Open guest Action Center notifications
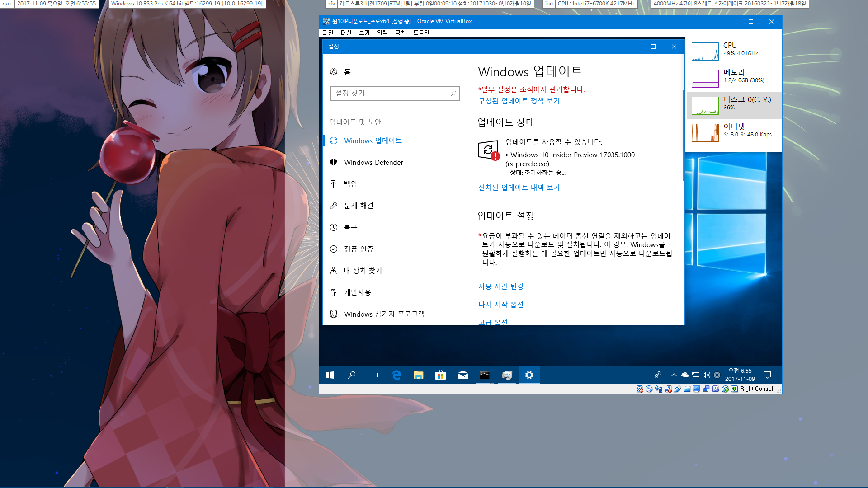 point(767,375)
